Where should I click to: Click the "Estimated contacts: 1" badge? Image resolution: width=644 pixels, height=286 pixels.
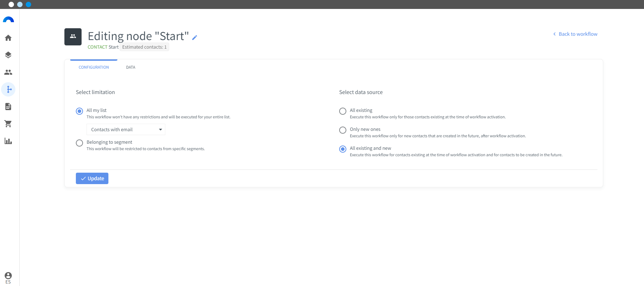[144, 47]
